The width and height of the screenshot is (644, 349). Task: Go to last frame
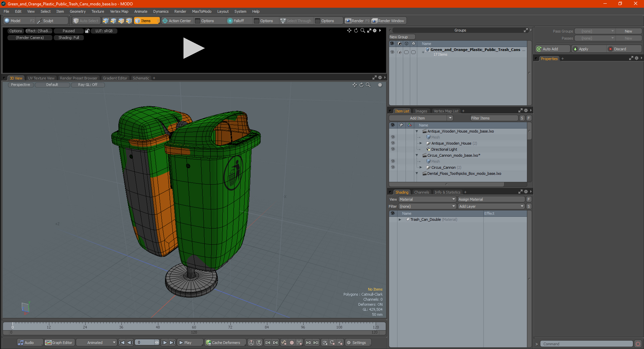point(172,343)
